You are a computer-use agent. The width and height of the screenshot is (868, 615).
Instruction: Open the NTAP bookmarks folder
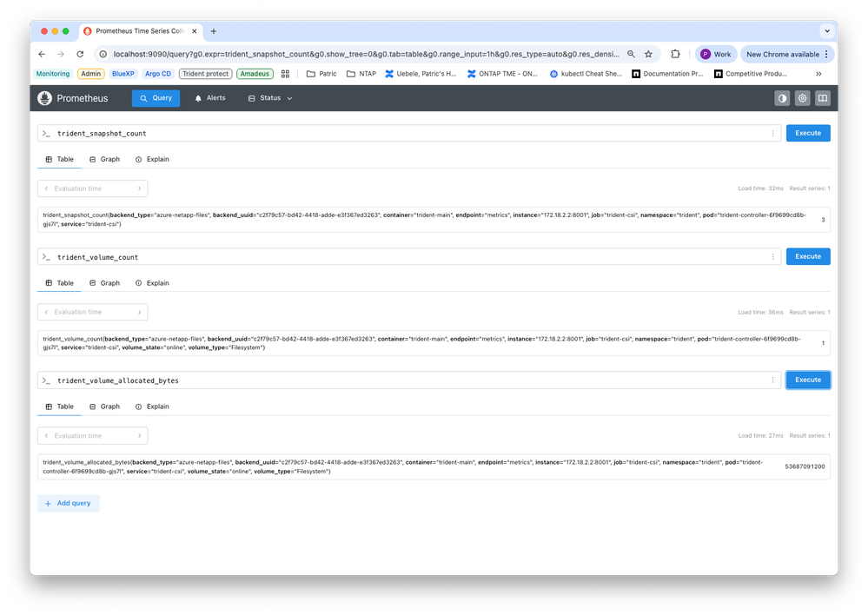click(361, 74)
